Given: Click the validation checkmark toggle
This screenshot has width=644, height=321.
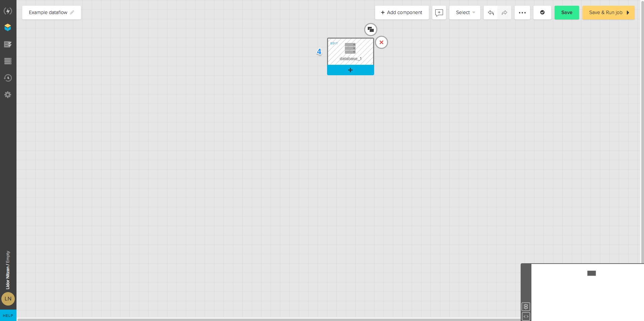Looking at the screenshot, I should pos(542,12).
